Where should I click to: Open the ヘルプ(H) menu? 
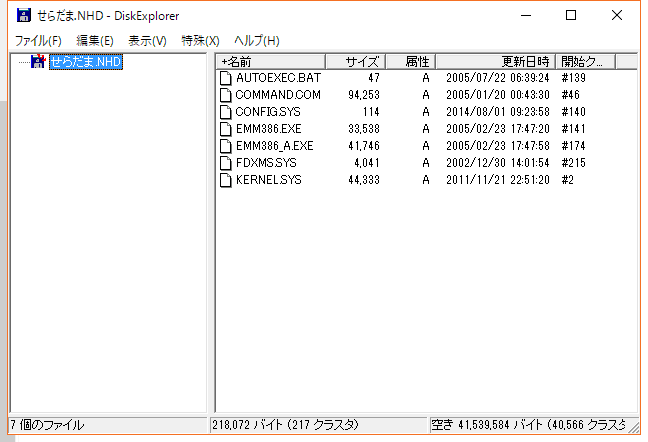pyautogui.click(x=256, y=40)
